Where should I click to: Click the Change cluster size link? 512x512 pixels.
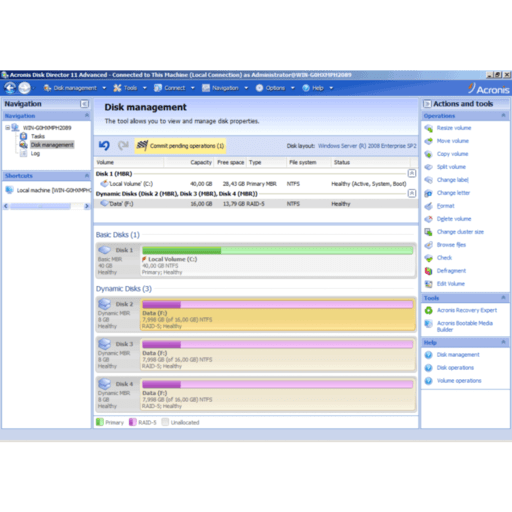tap(460, 232)
